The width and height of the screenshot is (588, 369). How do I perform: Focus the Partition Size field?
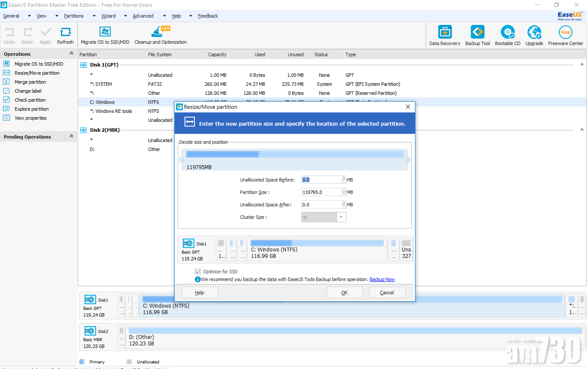tap(321, 192)
